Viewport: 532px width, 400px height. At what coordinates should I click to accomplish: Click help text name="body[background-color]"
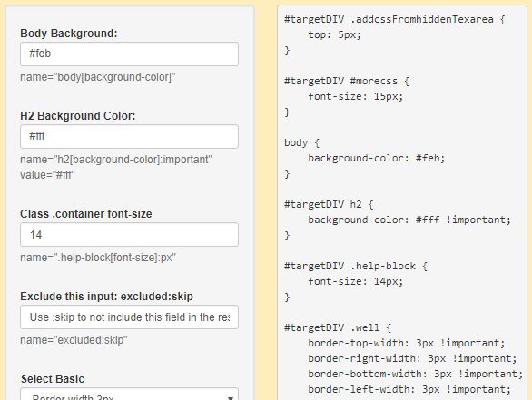point(98,77)
